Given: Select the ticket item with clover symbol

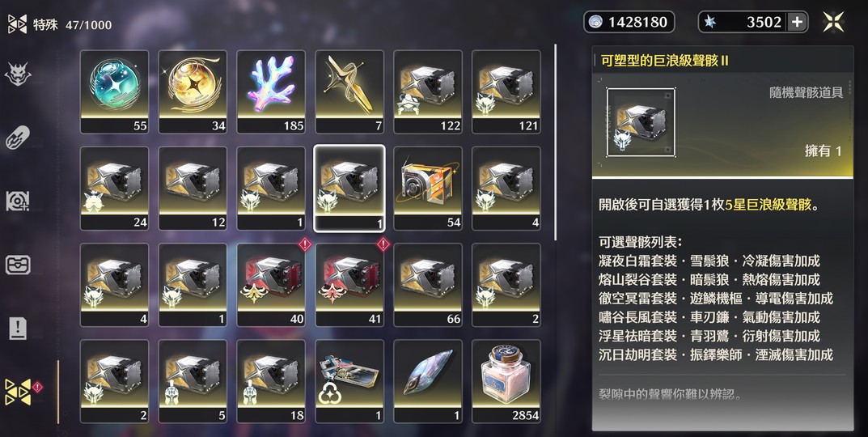Looking at the screenshot, I should pyautogui.click(x=349, y=381).
